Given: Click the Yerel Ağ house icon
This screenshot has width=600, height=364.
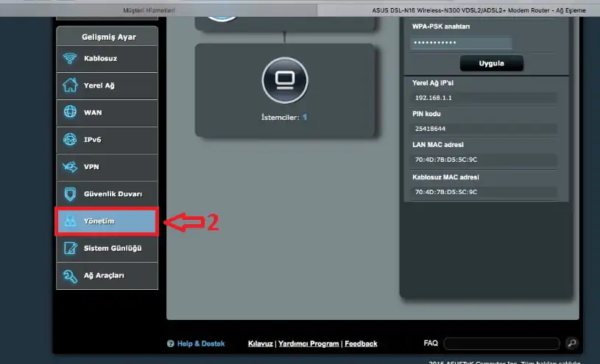Looking at the screenshot, I should (x=70, y=85).
